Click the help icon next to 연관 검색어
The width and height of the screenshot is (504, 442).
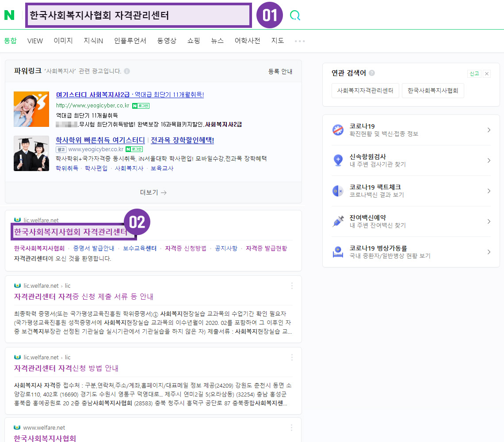coord(372,73)
